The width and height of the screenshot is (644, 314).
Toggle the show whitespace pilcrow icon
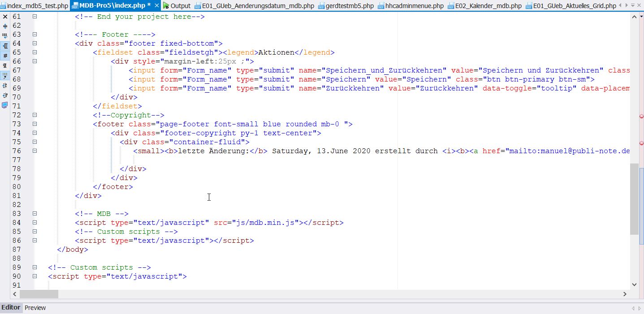5,65
